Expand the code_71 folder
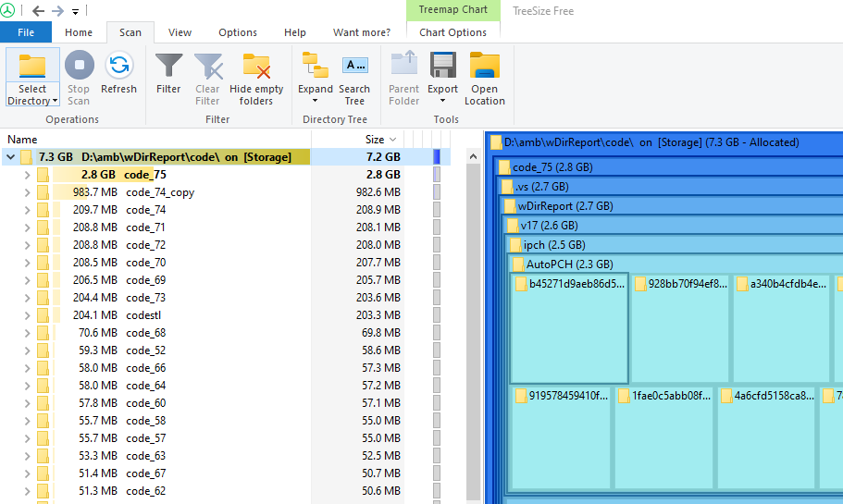This screenshot has width=843, height=504. (x=27, y=227)
